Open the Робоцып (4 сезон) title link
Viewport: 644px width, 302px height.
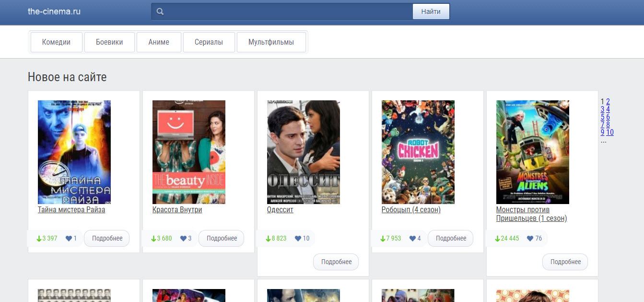[411, 210]
